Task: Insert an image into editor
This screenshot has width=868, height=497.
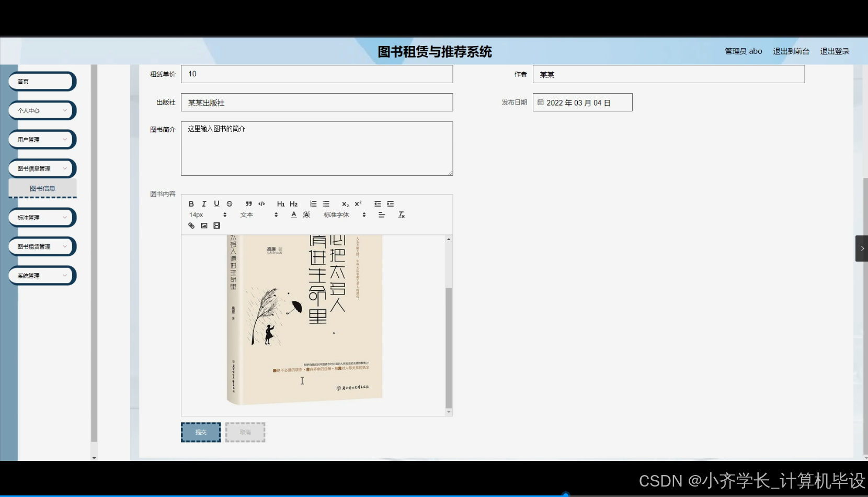Action: point(204,226)
